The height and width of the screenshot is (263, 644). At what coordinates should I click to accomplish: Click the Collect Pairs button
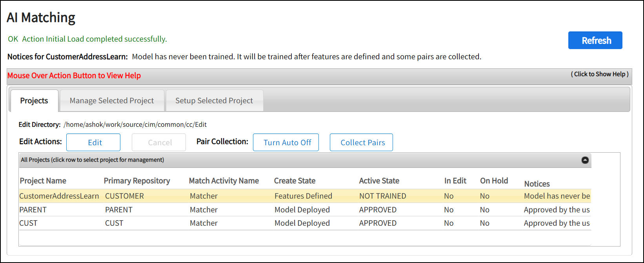361,142
